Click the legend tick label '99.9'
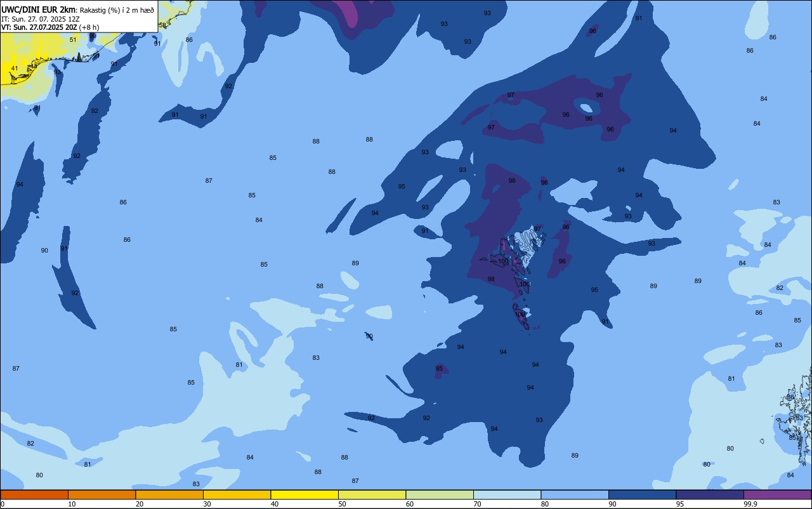The image size is (812, 509). pyautogui.click(x=751, y=504)
